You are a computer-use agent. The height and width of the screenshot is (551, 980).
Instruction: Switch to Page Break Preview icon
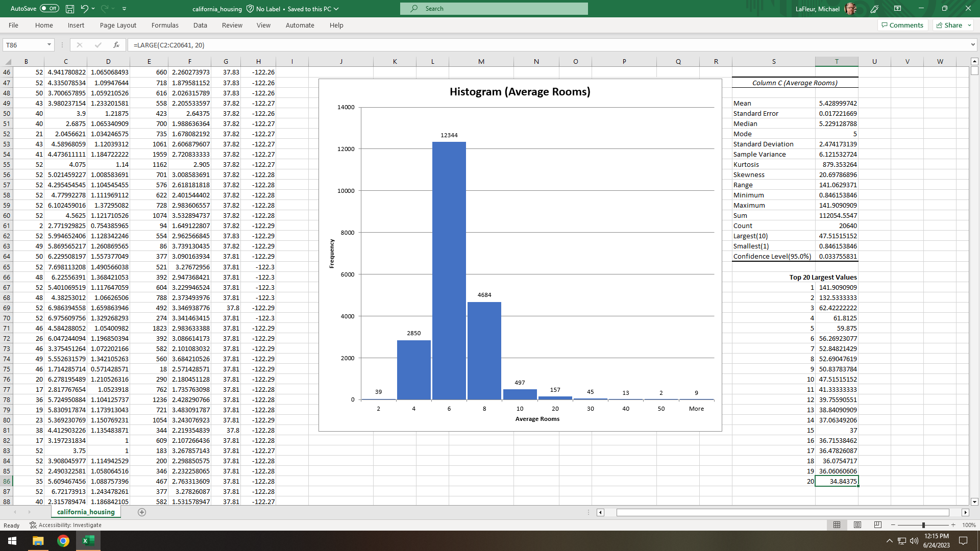[878, 525]
